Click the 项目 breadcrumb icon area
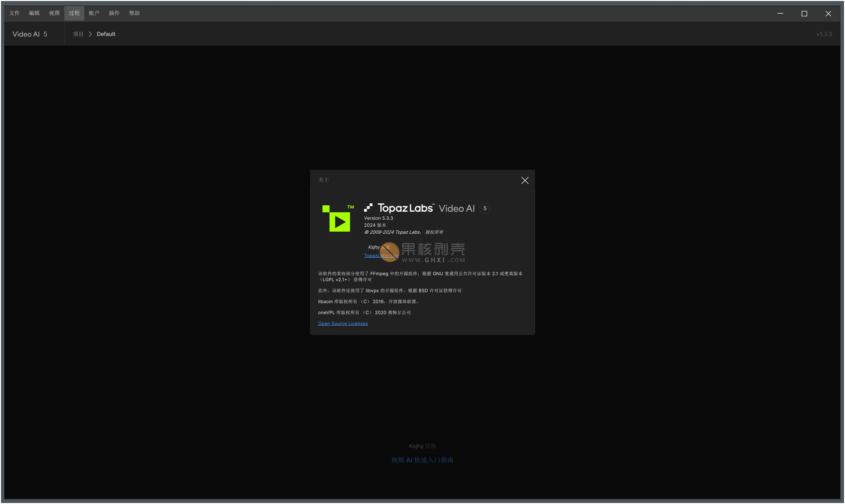The image size is (845, 504). (x=78, y=34)
